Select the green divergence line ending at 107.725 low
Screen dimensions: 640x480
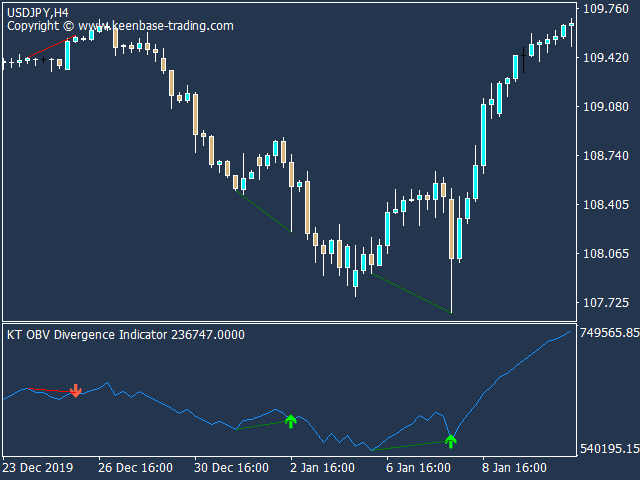coord(411,293)
